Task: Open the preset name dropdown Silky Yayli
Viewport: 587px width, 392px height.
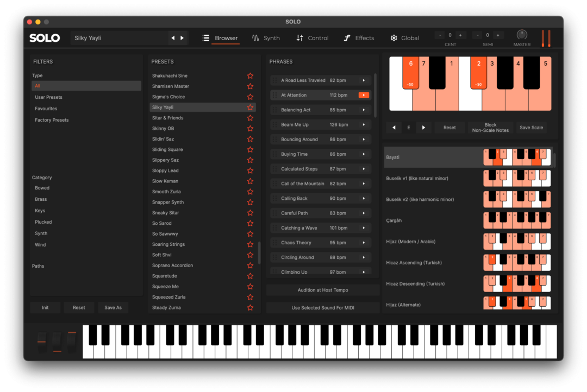Action: (120, 38)
